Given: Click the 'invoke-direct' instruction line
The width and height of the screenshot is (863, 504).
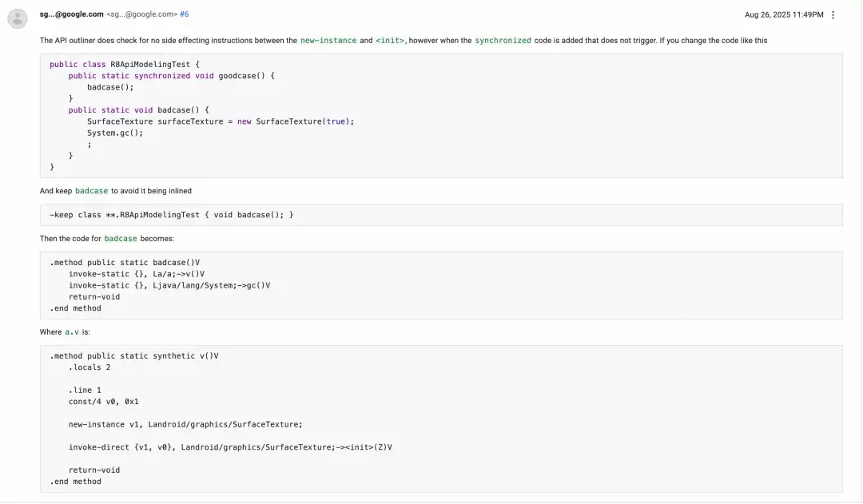Looking at the screenshot, I should click(230, 447).
